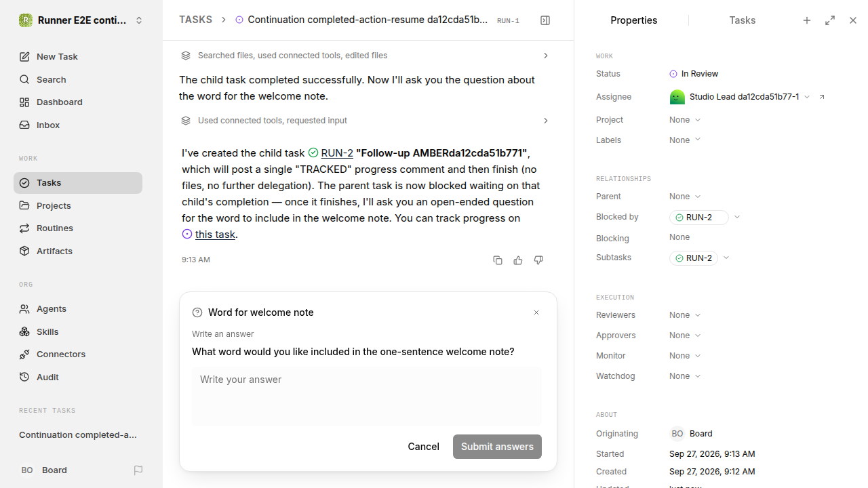The image size is (868, 488).
Task: Cancel the welcome note question
Action: [x=423, y=447]
